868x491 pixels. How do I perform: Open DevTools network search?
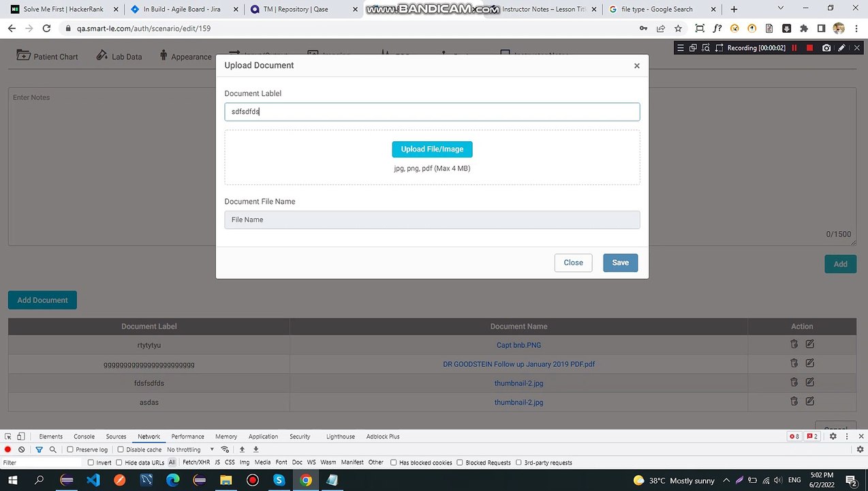(x=52, y=449)
